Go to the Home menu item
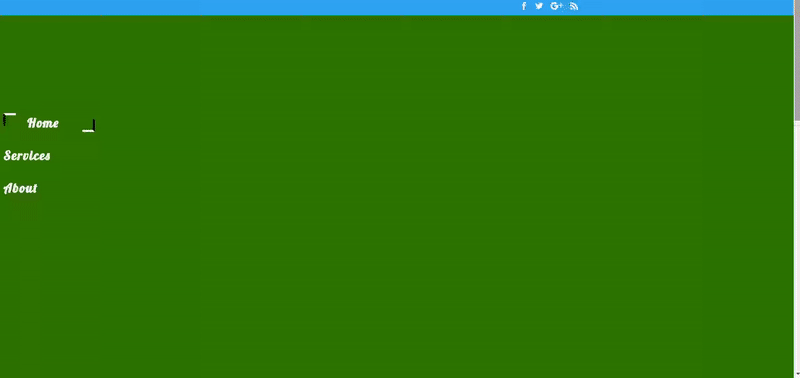The width and height of the screenshot is (800, 378). pos(43,123)
